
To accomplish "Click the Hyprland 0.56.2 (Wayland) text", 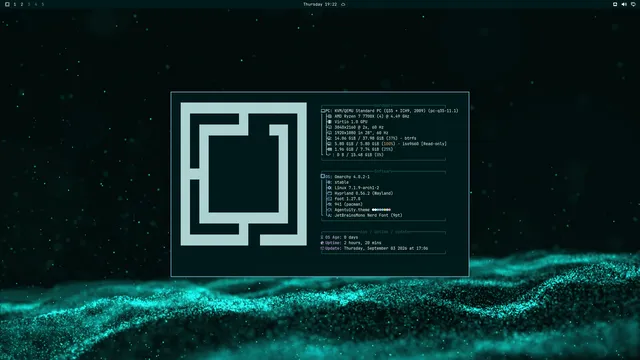I will pyautogui.click(x=364, y=193).
